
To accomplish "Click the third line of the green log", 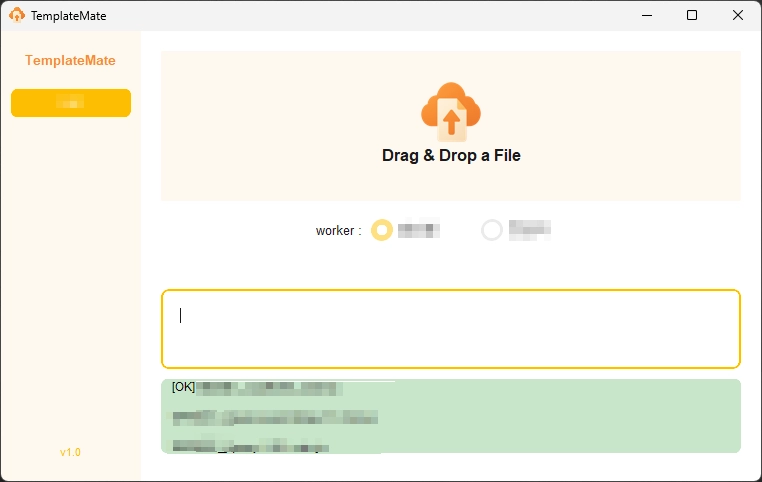I will click(250, 446).
